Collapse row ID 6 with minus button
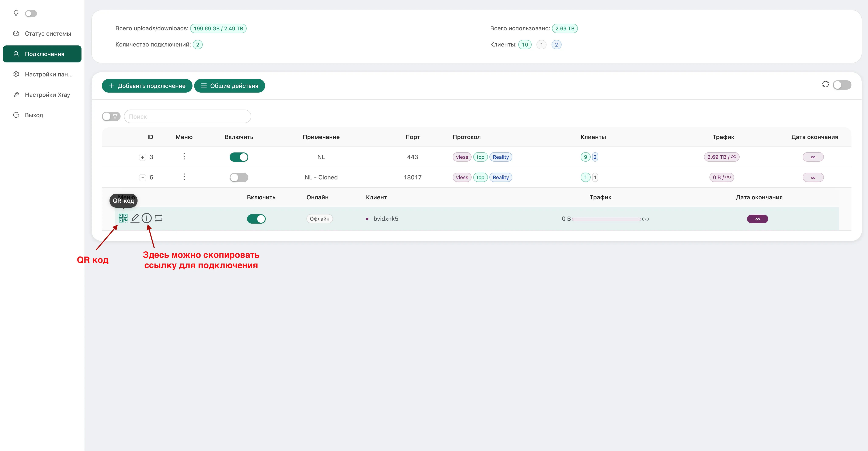The width and height of the screenshot is (868, 451). pyautogui.click(x=143, y=177)
